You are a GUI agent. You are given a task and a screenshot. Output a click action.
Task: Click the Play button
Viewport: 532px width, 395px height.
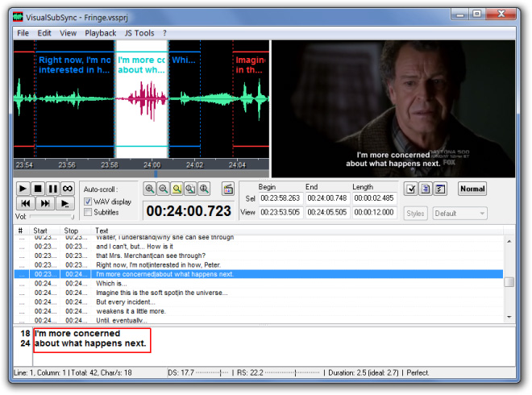click(23, 189)
